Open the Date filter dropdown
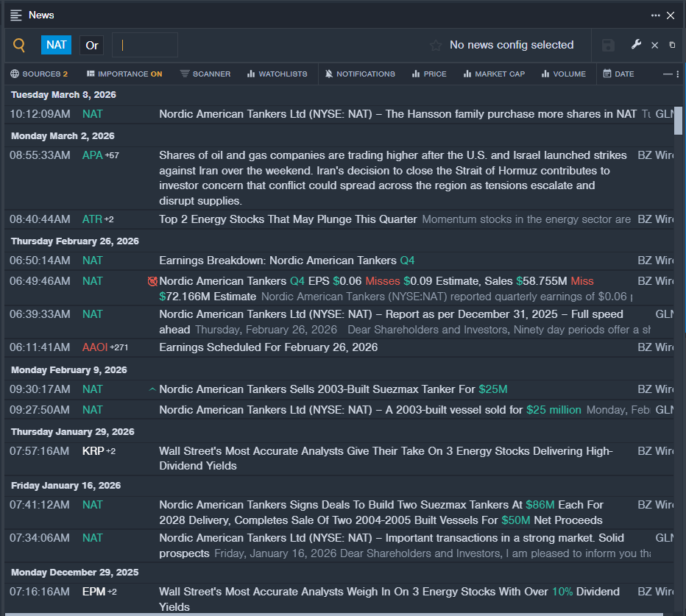 click(x=618, y=74)
